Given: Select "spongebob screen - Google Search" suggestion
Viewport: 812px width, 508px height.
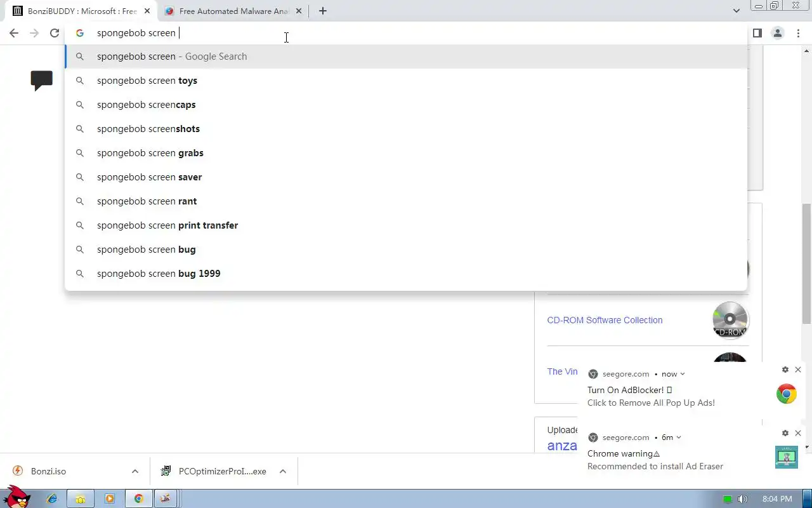Looking at the screenshot, I should pyautogui.click(x=406, y=57).
